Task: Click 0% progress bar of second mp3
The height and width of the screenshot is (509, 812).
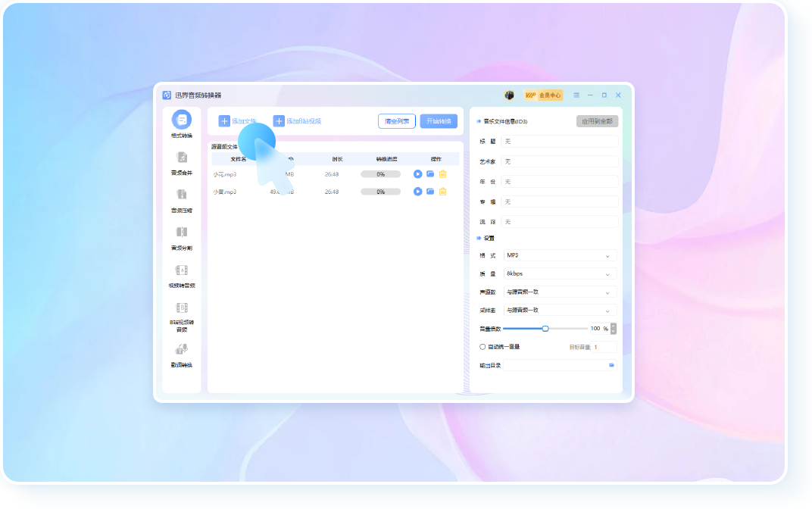Action: pyautogui.click(x=380, y=192)
